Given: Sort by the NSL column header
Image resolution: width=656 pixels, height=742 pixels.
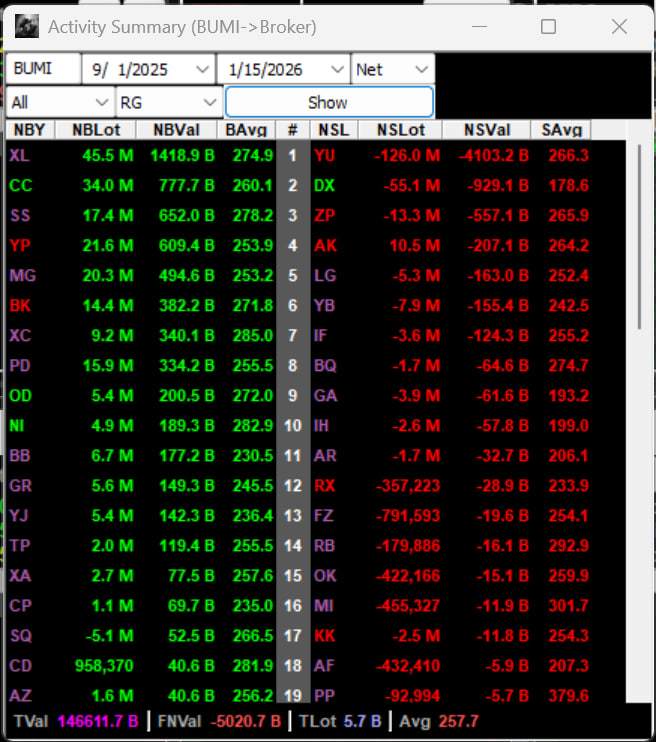Looking at the screenshot, I should point(334,130).
